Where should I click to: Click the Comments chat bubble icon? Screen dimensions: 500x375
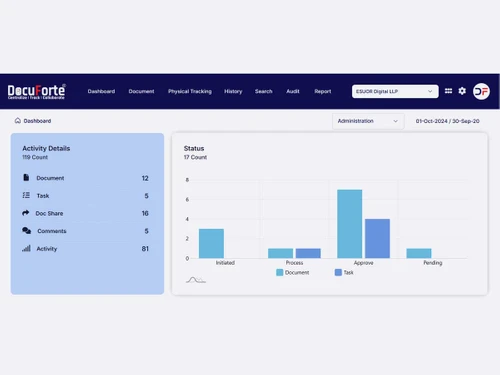26,230
